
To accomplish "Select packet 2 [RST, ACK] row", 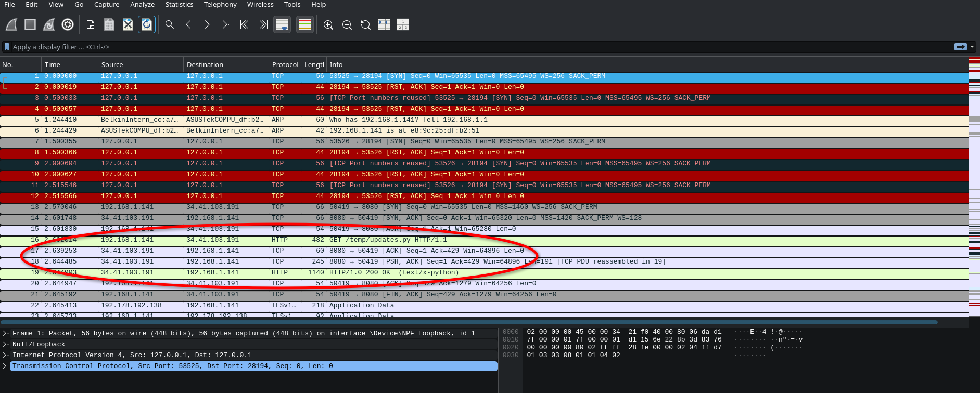I will click(484, 87).
